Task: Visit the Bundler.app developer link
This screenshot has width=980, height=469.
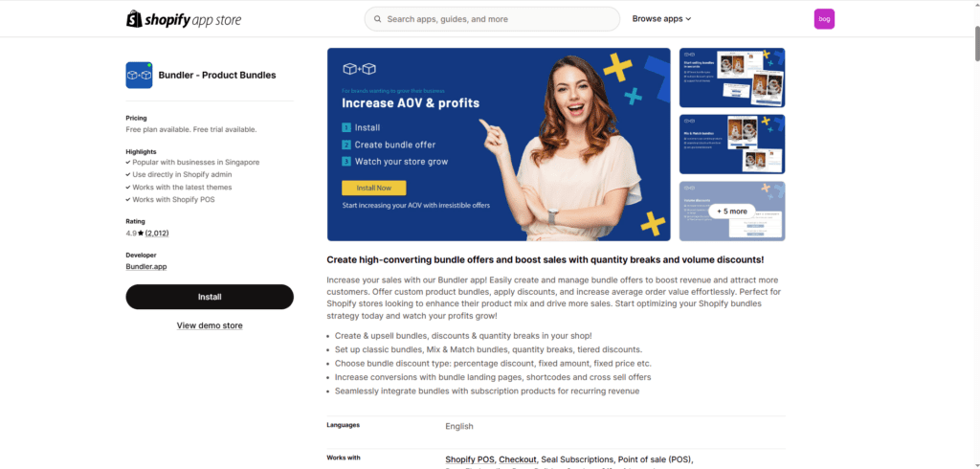Action: pos(145,266)
